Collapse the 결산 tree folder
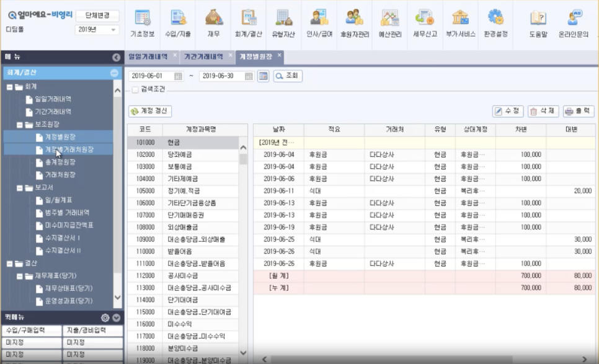The height and width of the screenshot is (364, 599). click(x=9, y=264)
